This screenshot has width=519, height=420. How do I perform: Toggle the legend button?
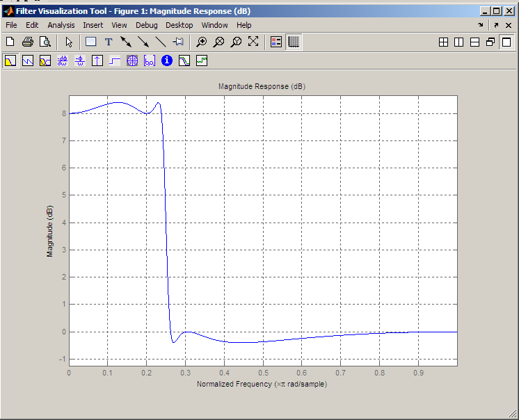point(276,42)
